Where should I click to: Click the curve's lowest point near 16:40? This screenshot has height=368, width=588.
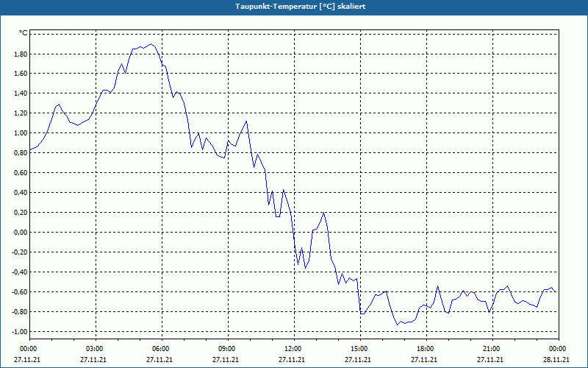coord(398,325)
